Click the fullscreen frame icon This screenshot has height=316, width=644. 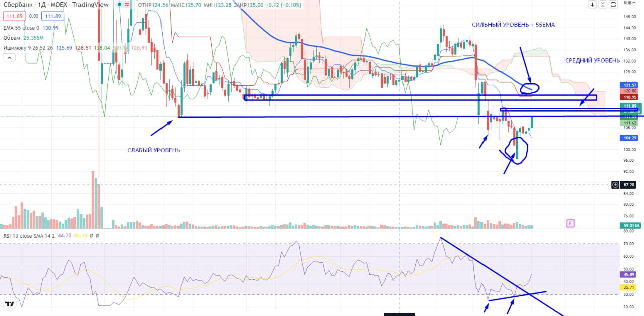pos(613,5)
